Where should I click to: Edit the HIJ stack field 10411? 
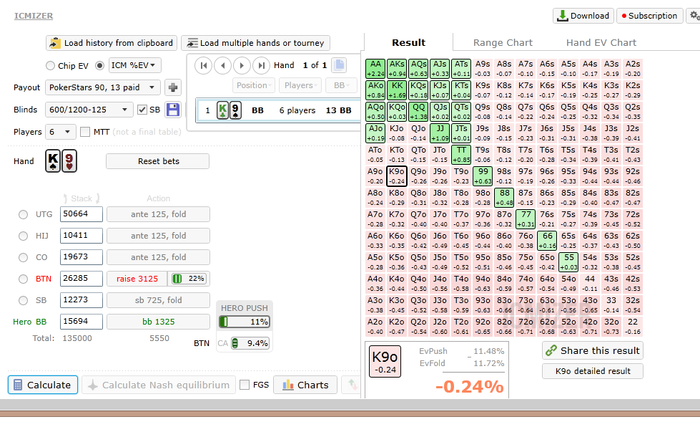pyautogui.click(x=81, y=235)
